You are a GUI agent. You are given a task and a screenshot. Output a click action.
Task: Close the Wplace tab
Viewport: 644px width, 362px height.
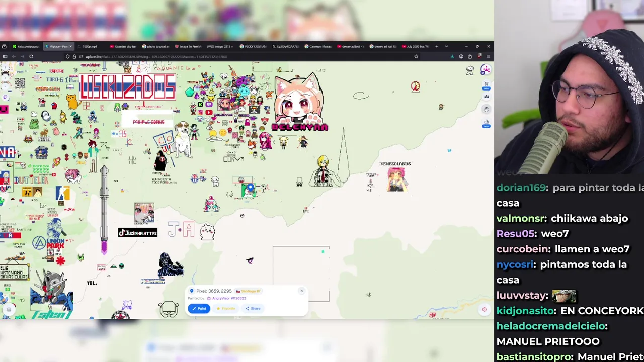[70, 46]
